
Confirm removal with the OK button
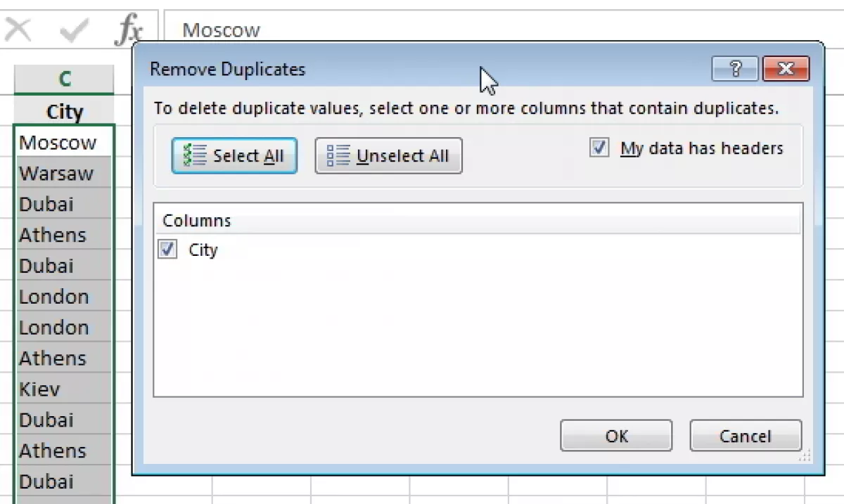(x=616, y=436)
